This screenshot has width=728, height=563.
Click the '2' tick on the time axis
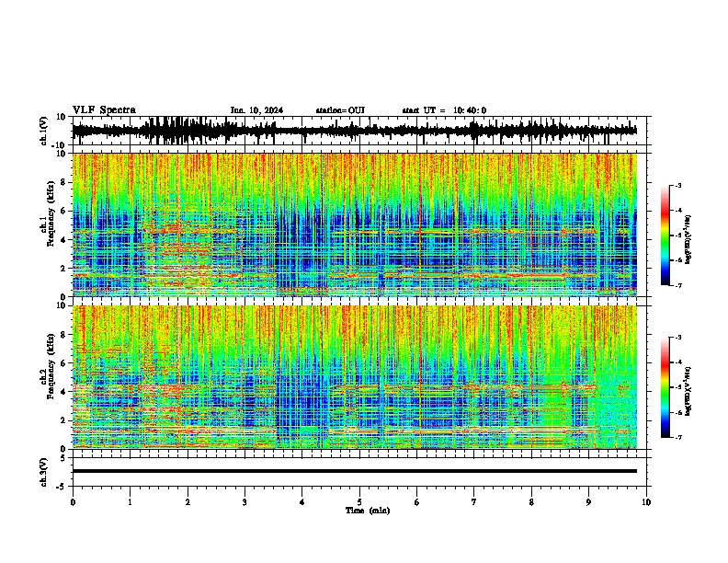[x=188, y=502]
